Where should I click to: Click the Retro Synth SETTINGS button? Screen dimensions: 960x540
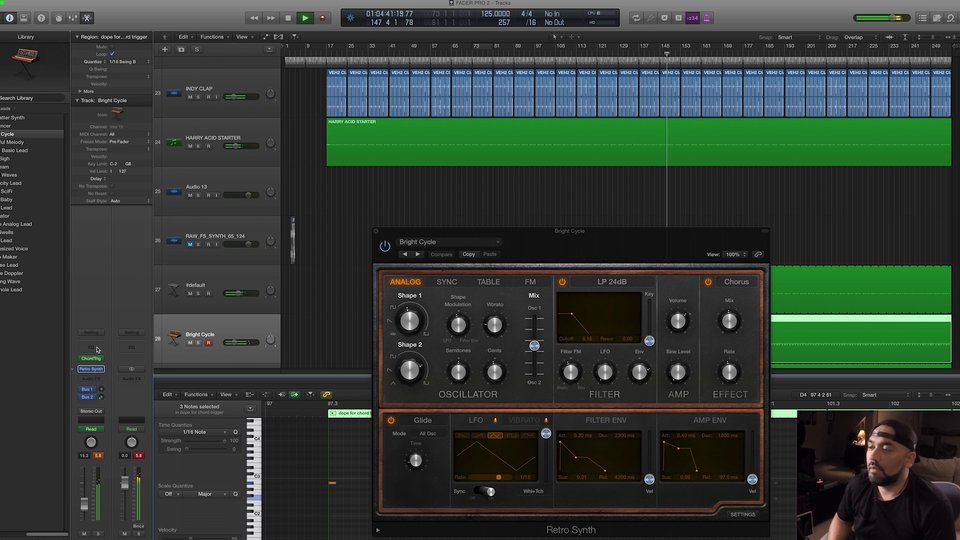click(743, 514)
